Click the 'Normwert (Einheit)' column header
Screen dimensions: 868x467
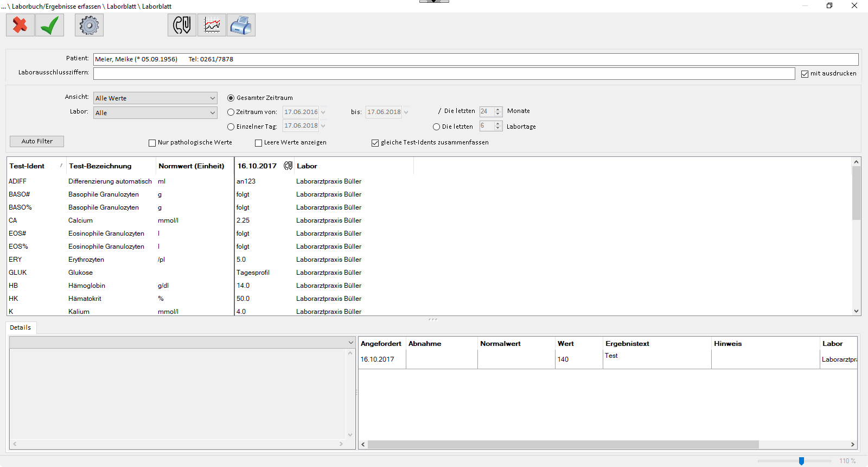click(x=195, y=166)
